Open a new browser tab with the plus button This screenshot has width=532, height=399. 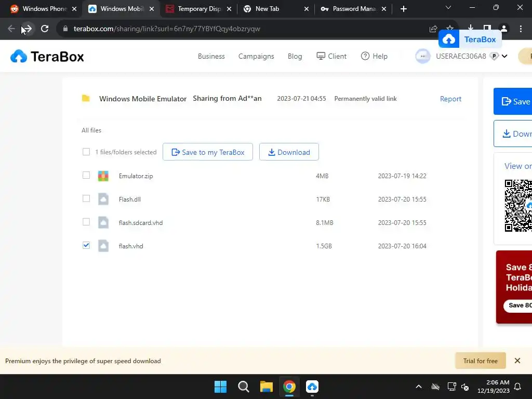coord(403,9)
